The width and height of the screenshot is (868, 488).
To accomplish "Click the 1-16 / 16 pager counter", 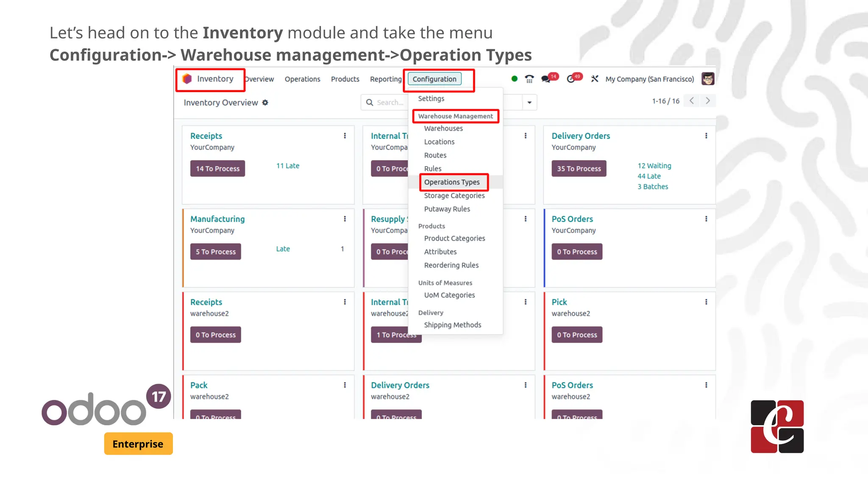I will pos(665,101).
